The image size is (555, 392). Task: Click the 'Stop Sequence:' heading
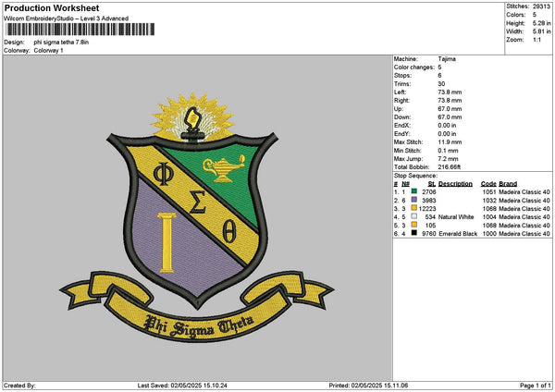click(x=416, y=176)
